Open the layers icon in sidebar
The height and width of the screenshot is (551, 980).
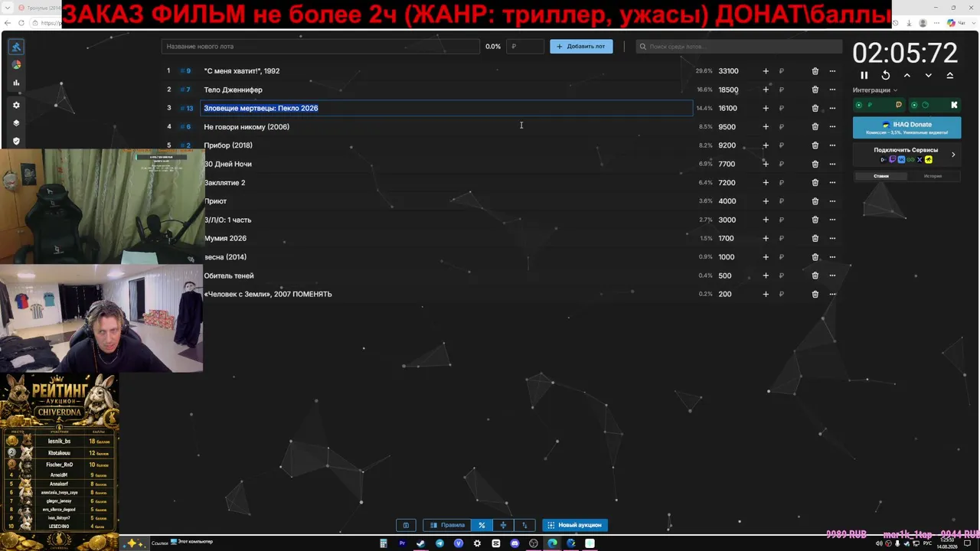(16, 123)
